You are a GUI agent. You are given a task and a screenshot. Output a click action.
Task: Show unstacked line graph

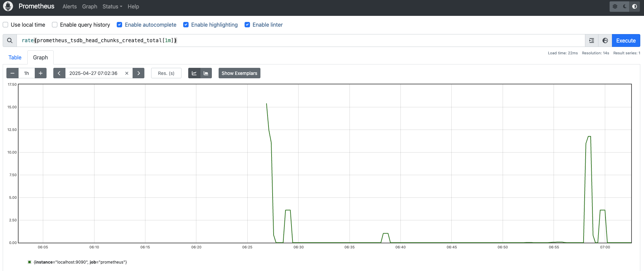tap(194, 73)
